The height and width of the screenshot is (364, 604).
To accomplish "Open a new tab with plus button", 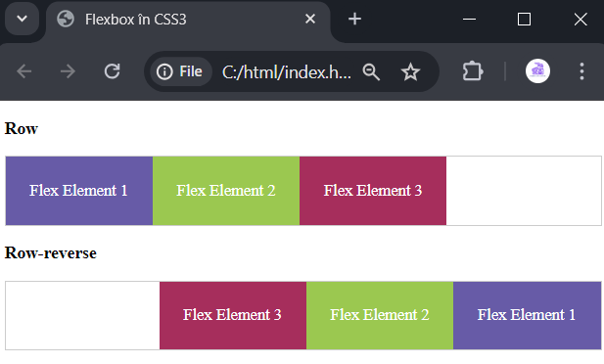I will 354,19.
